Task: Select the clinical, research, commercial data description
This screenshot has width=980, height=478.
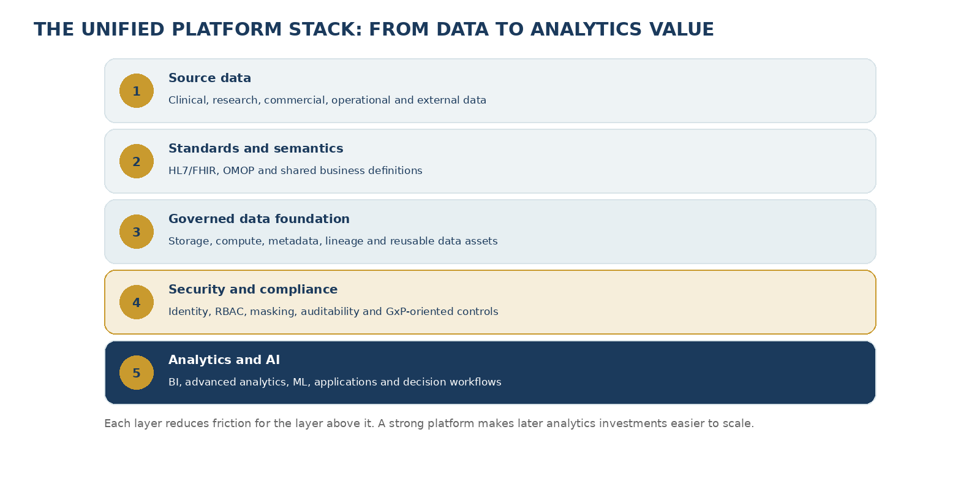Action: [327, 101]
